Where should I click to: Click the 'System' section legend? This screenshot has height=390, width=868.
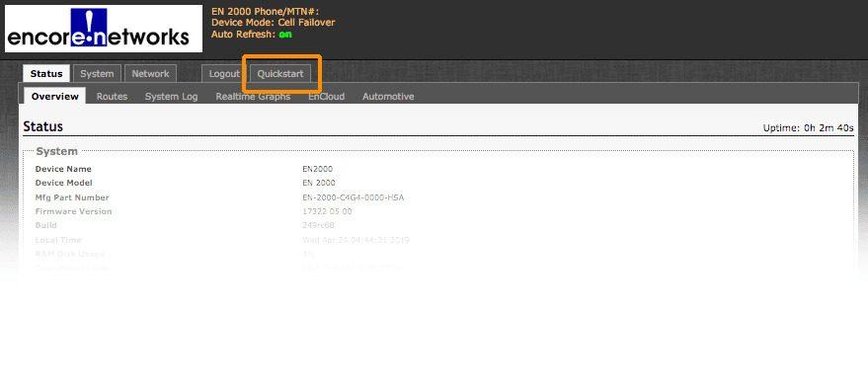(57, 151)
